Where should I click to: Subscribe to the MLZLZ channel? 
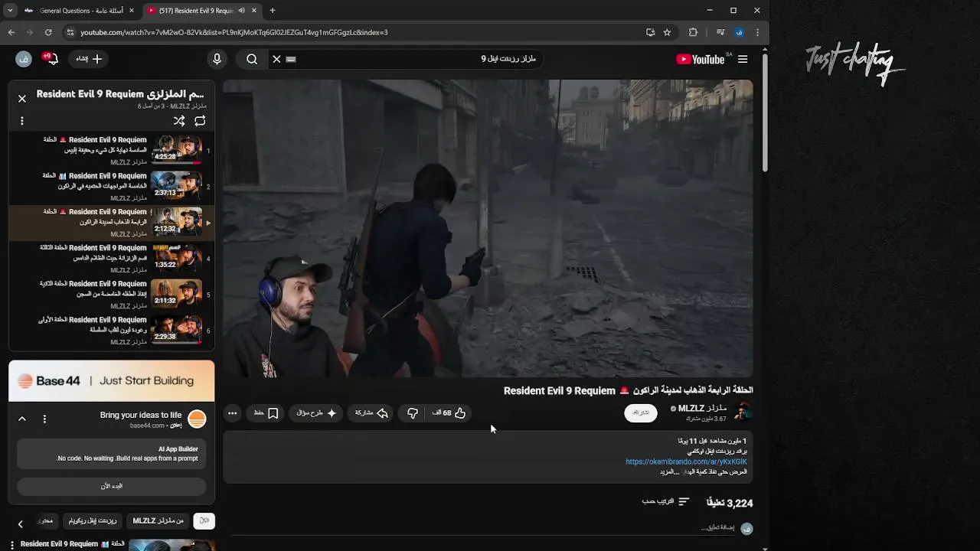pyautogui.click(x=641, y=413)
